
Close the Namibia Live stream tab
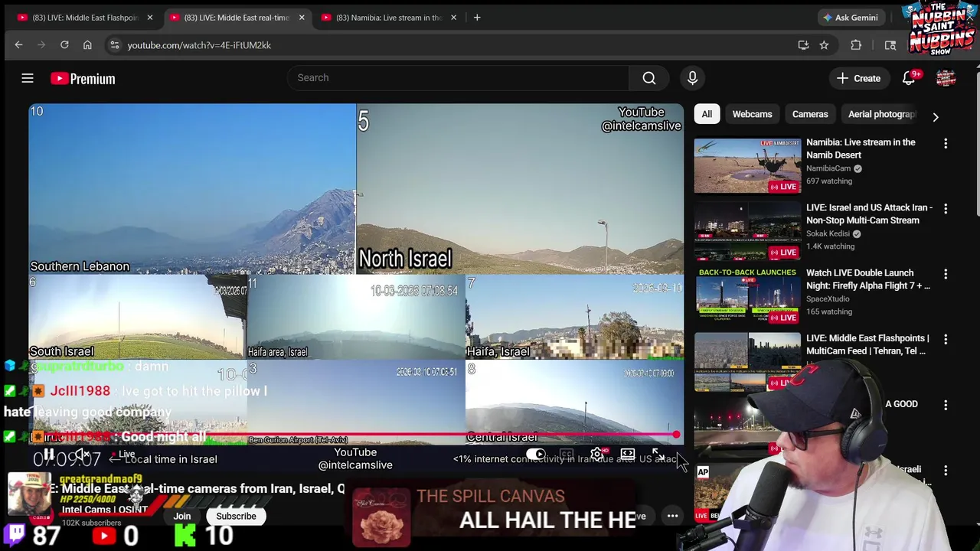(x=453, y=17)
